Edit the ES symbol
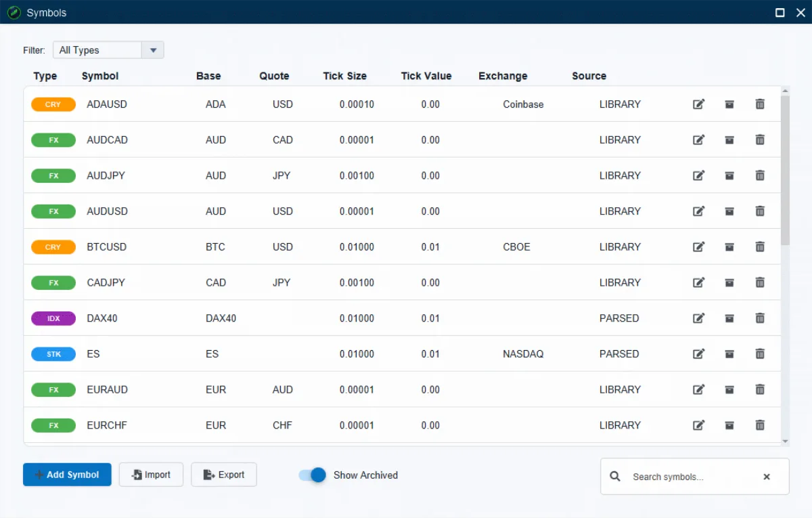 coord(699,354)
